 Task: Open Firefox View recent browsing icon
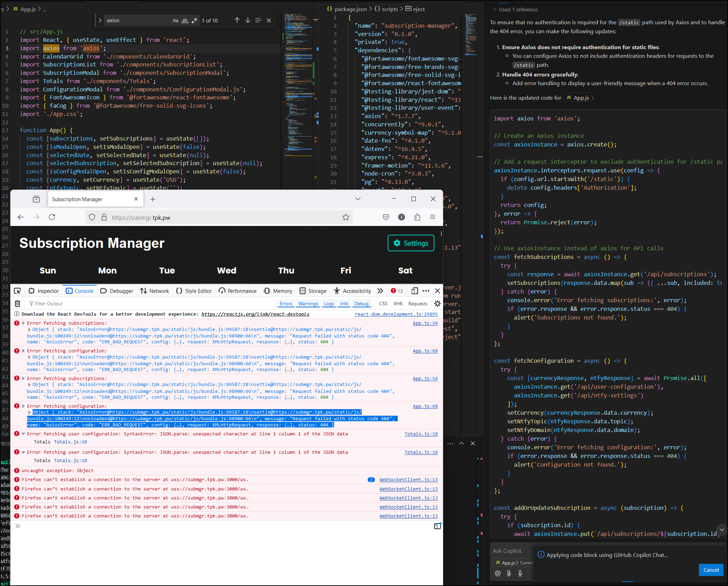[x=36, y=199]
